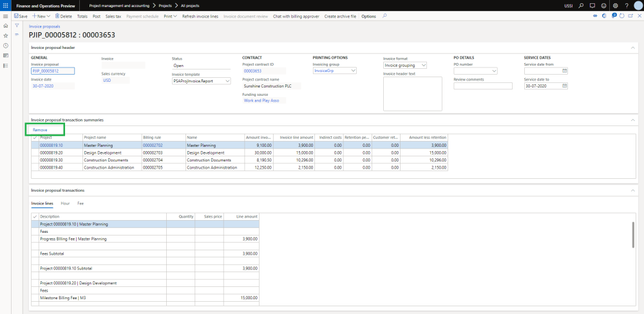
Task: Click the Home icon in left sidebar
Action: coord(6,25)
